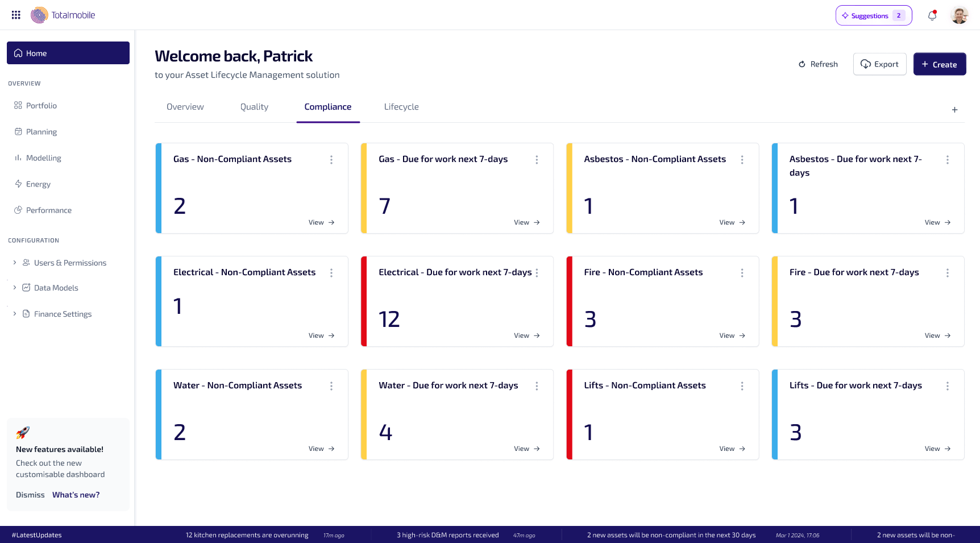Open the app launcher grid icon
Screen dimensions: 980x543
pyautogui.click(x=16, y=15)
